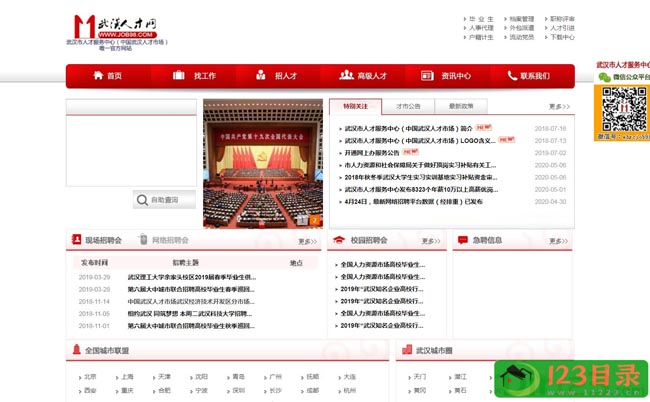Screen dimensions: 650x402
Task: Click the people icon for 招人才
Action: [260, 76]
